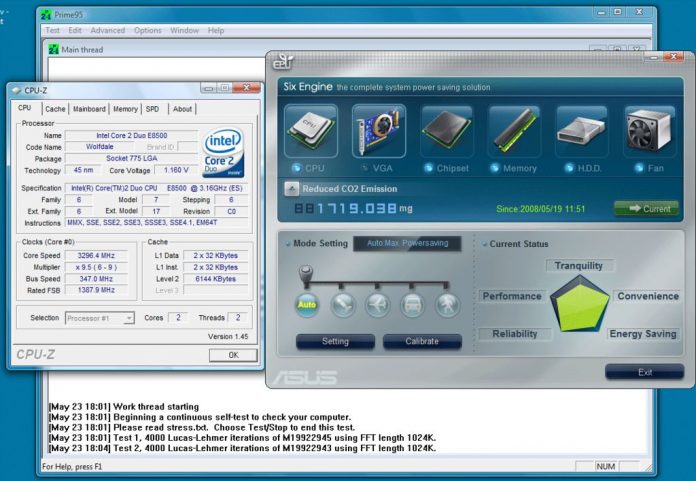Click the Core Voltage 1.160 V value
The height and width of the screenshot is (481, 696).
(x=176, y=170)
